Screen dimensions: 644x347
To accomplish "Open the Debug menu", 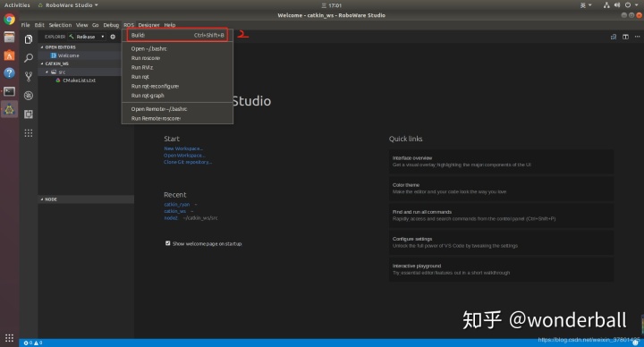I will point(111,25).
